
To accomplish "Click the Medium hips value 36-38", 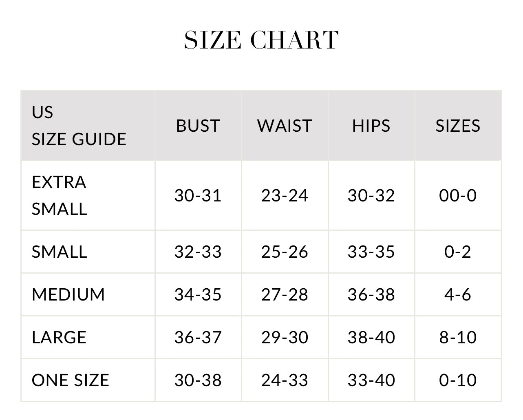I will coord(371,294).
